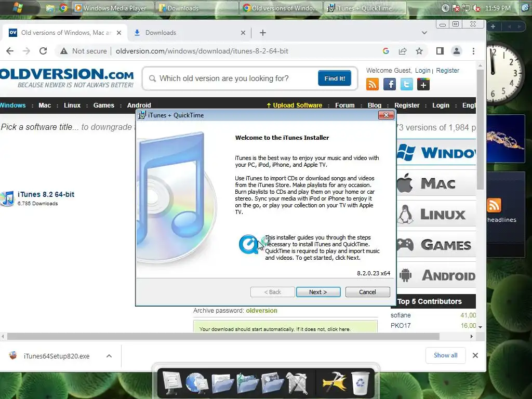Click sofiane in Top 5 Contributors
This screenshot has width=532, height=399.
[401, 315]
